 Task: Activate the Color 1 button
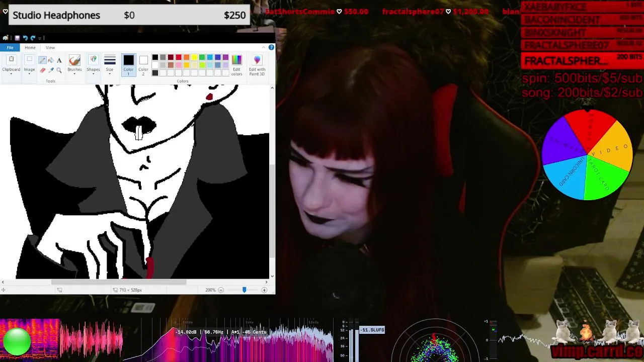pos(129,65)
